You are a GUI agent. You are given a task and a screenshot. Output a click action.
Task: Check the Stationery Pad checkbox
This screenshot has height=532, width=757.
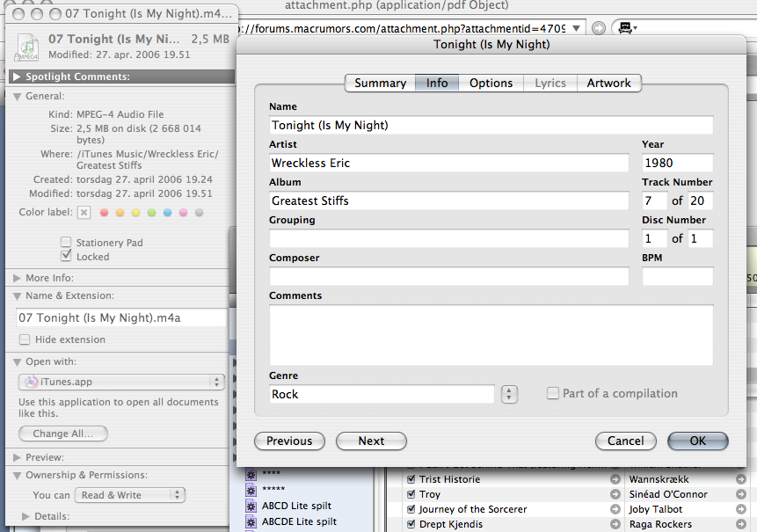pyautogui.click(x=66, y=242)
